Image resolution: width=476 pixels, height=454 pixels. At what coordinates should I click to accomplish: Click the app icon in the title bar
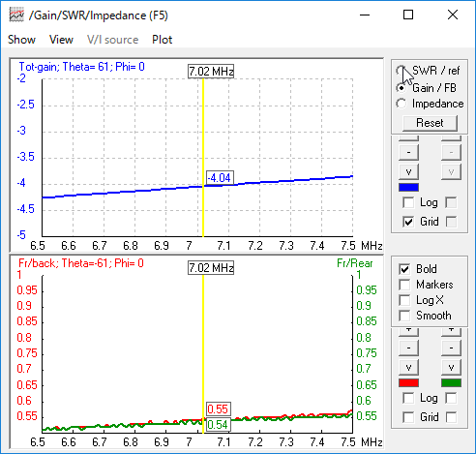coord(16,15)
